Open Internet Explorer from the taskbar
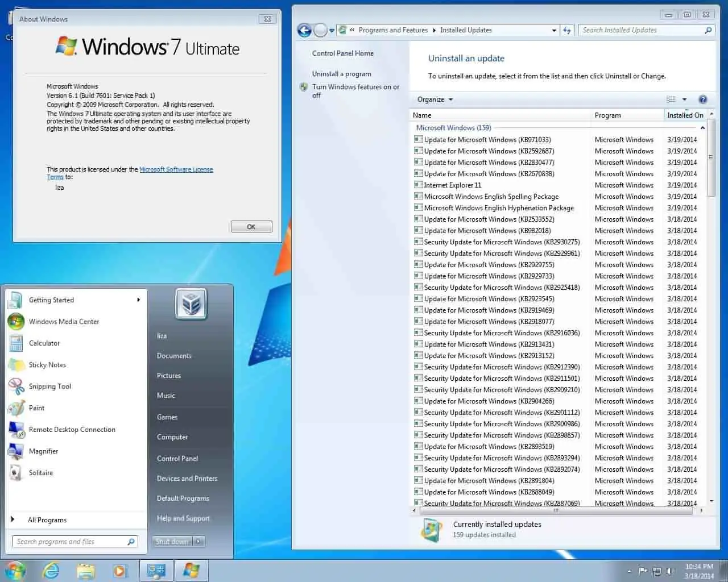Image resolution: width=728 pixels, height=582 pixels. (x=52, y=571)
